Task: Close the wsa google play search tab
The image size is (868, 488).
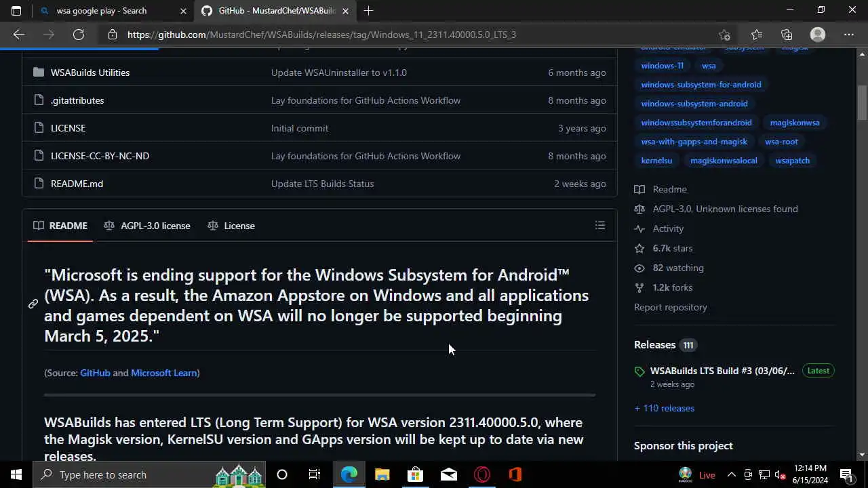Action: (183, 11)
